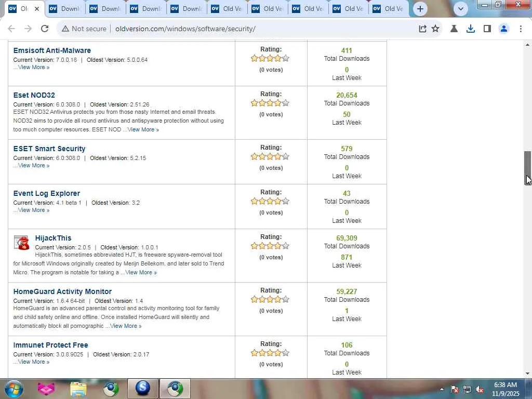Image resolution: width=532 pixels, height=399 pixels.
Task: Open the HijackThis title link
Action: pyautogui.click(x=53, y=238)
